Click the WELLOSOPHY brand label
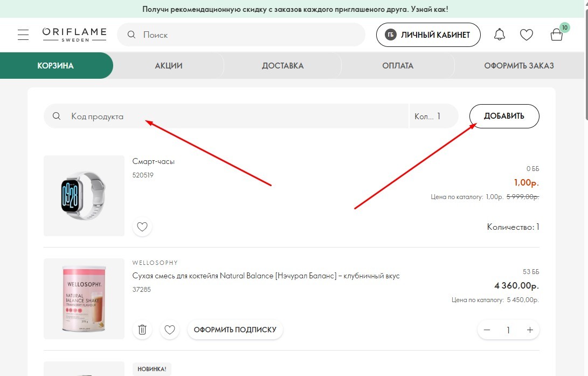The height and width of the screenshot is (376, 588). [155, 263]
